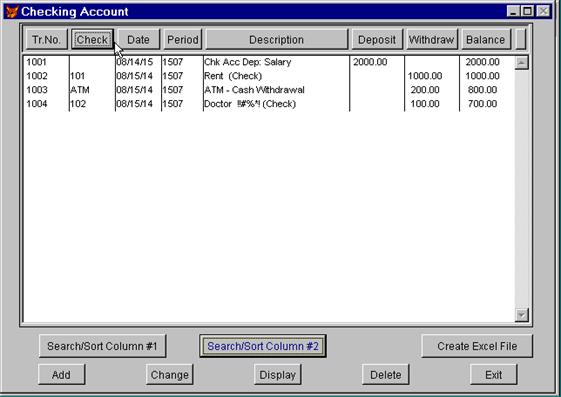Click the Change button
Image resolution: width=561 pixels, height=397 pixels.
(170, 375)
